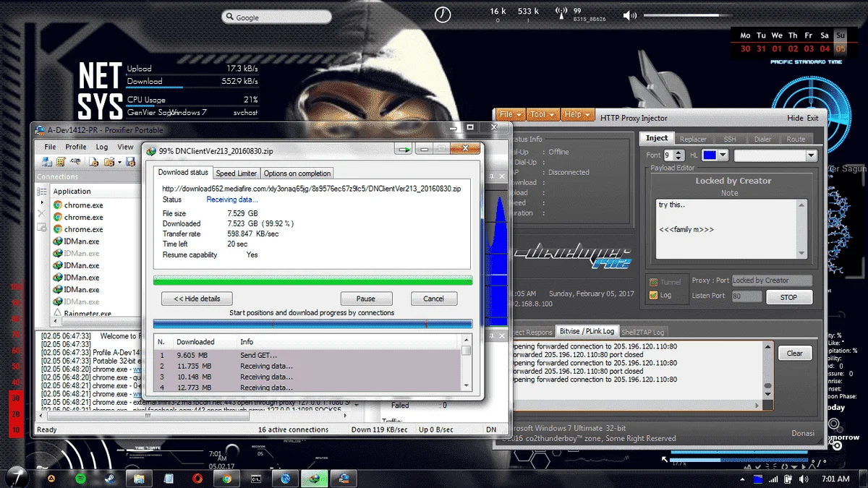868x488 pixels.
Task: Open Steam from the taskbar
Action: tap(109, 479)
